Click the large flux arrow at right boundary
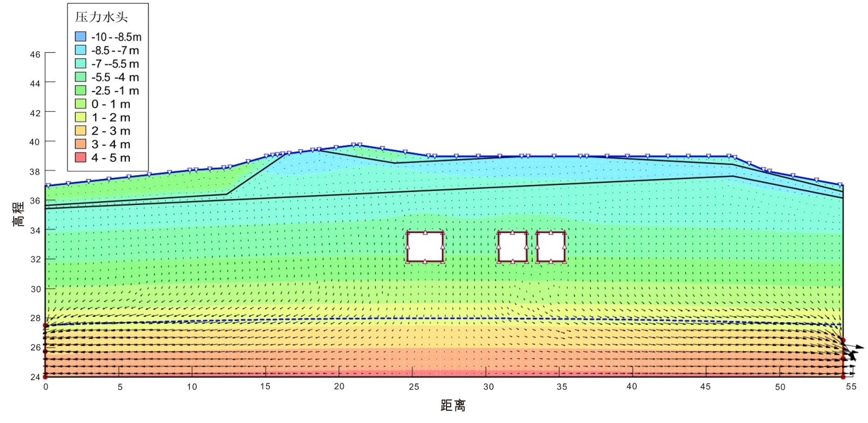This screenshot has height=423, width=868. (853, 347)
